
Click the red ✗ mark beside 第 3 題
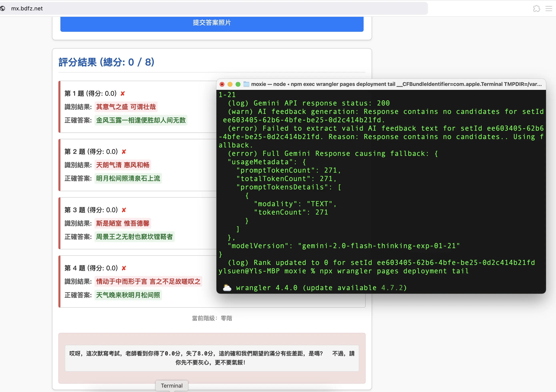(124, 210)
